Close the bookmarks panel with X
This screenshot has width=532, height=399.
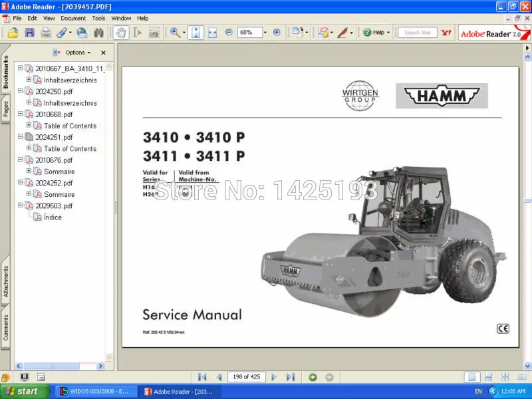(103, 53)
